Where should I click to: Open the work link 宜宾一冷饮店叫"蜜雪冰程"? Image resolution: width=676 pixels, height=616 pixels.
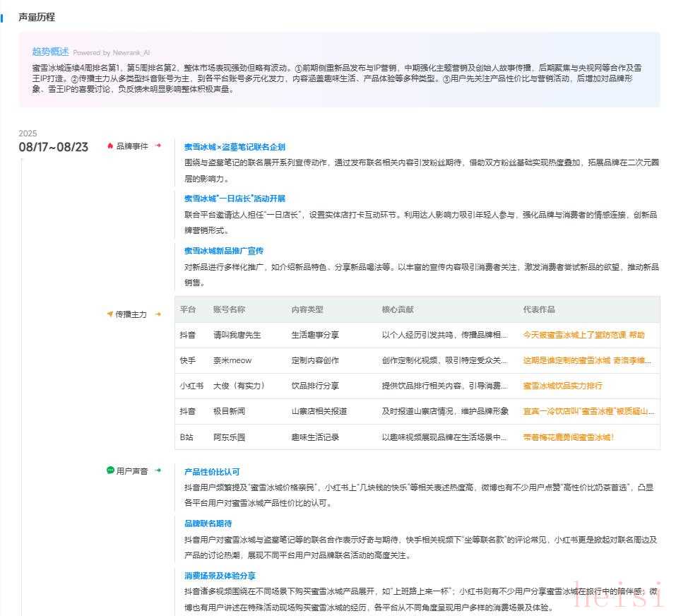(588, 411)
